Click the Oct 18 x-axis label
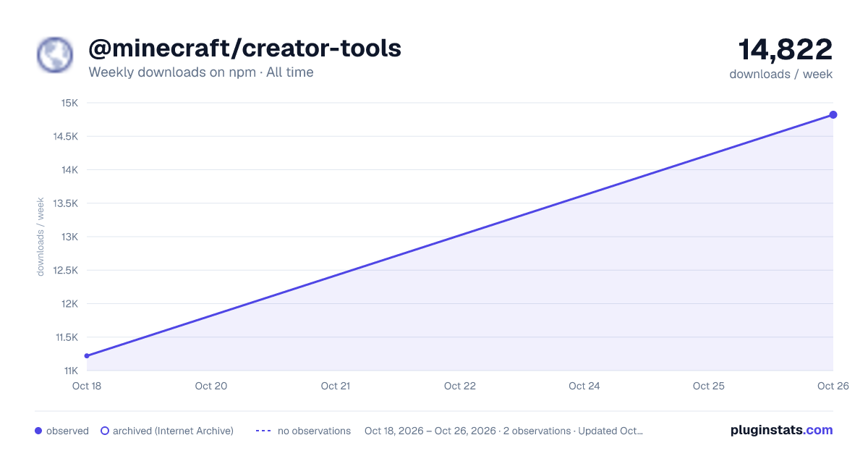Viewport: 868px width, 456px height. click(87, 386)
